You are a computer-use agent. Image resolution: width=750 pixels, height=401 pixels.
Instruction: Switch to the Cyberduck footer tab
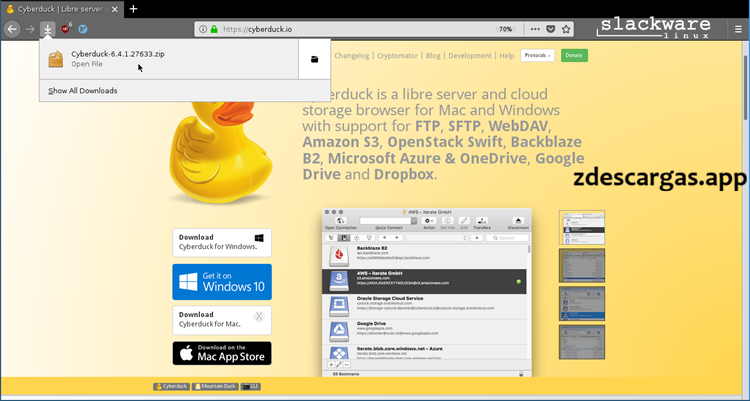coord(171,386)
